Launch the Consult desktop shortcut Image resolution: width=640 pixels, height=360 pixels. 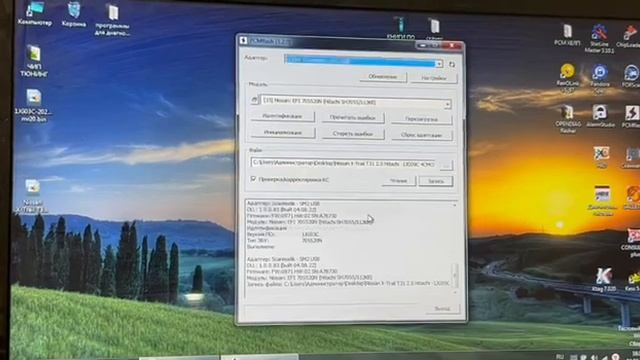(632, 242)
